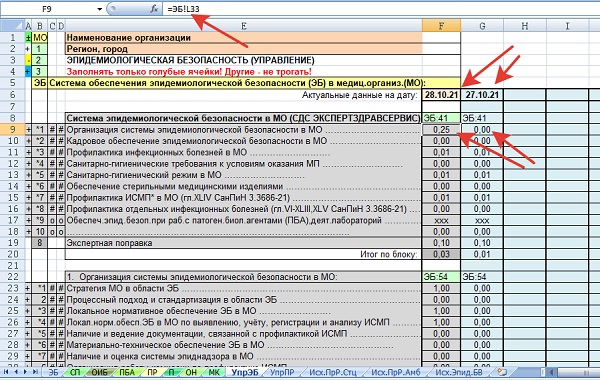Screen dimensions: 600x380
Task: Open the Исх.ПрР.Амб sheet tab
Action: coord(396,372)
